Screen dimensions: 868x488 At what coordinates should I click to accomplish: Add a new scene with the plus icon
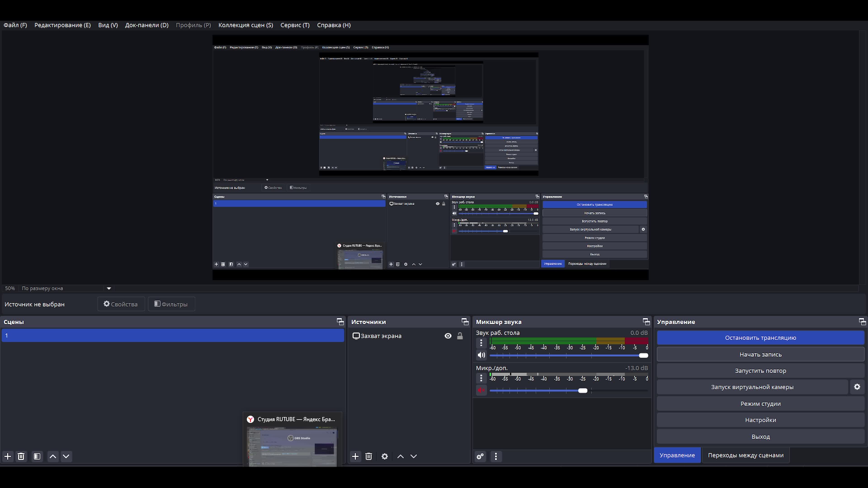8,456
